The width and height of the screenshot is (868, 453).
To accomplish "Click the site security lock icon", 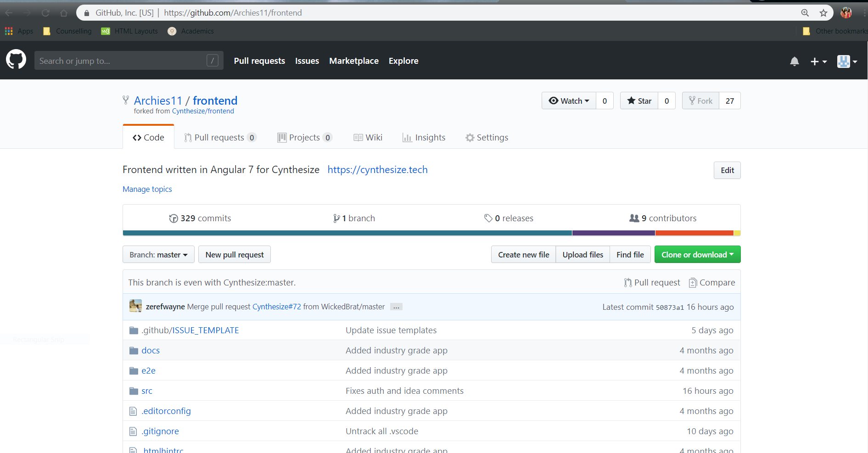I will [87, 13].
